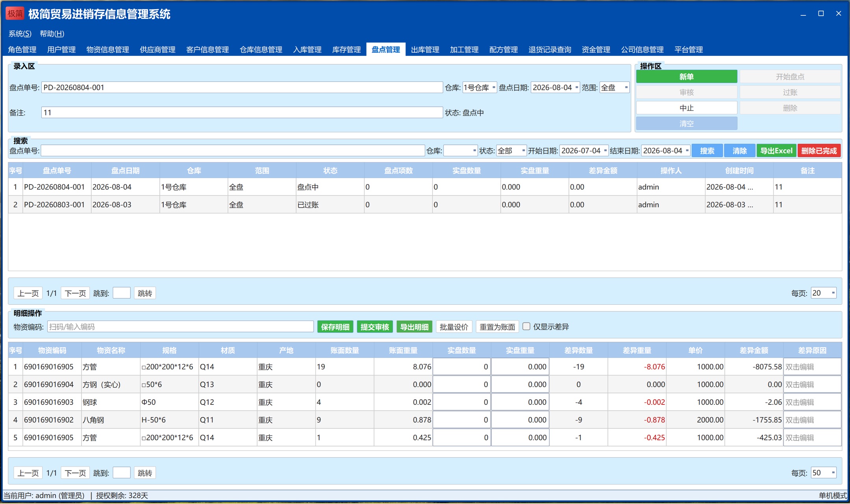Click the upper pager 跳到 page field

coord(122,293)
